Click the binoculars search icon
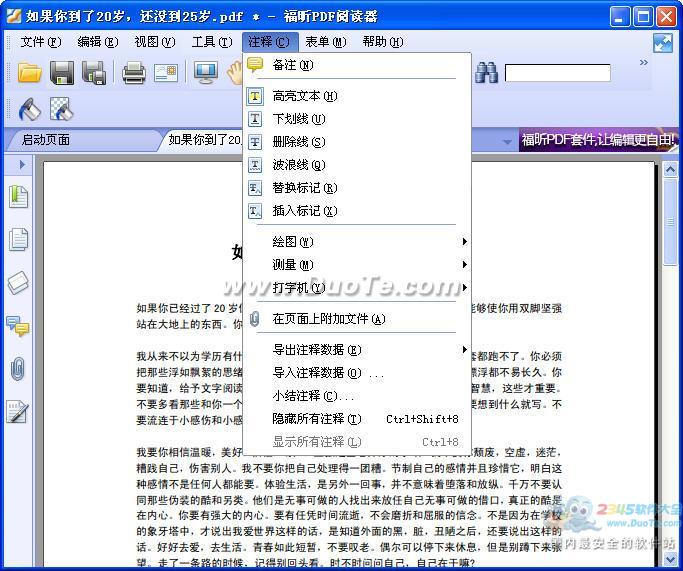 (486, 72)
